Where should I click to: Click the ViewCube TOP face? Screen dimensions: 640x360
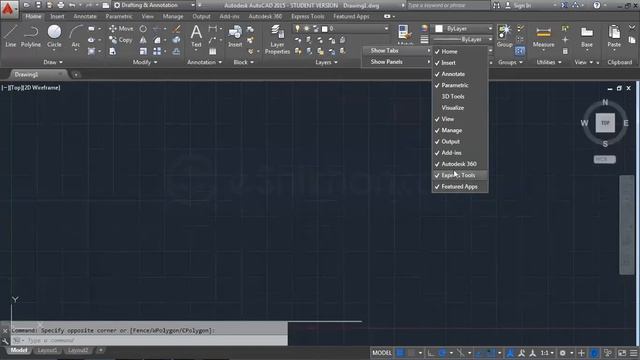point(605,123)
